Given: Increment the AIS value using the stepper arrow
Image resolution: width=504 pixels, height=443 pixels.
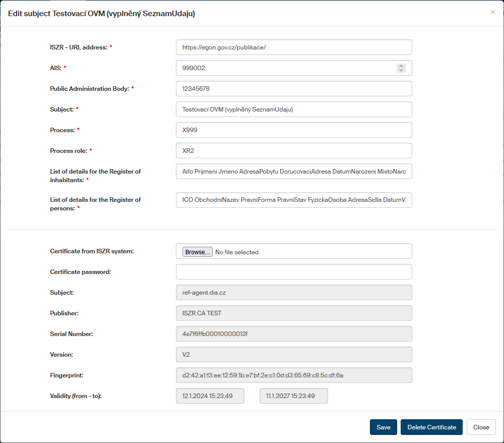Looking at the screenshot, I should tap(401, 65).
